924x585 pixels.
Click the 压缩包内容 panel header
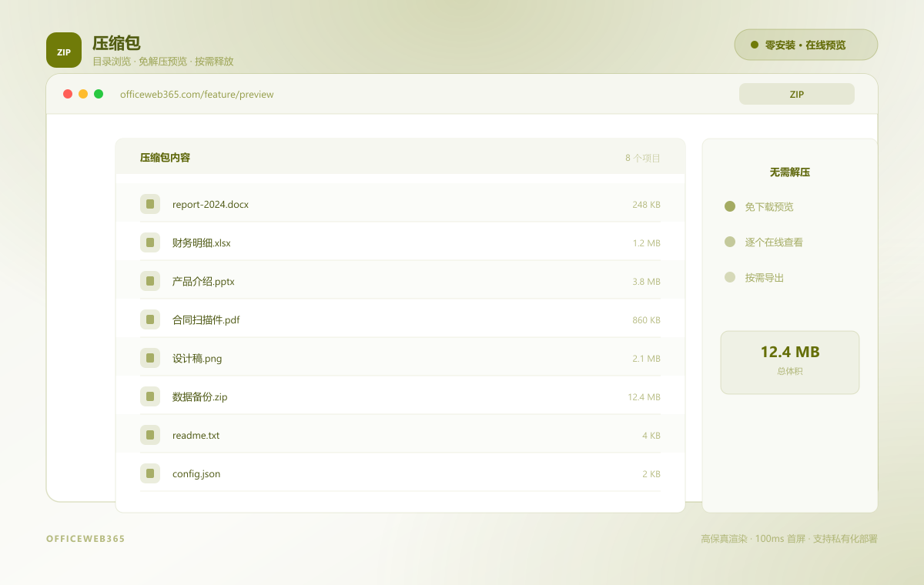tap(400, 157)
